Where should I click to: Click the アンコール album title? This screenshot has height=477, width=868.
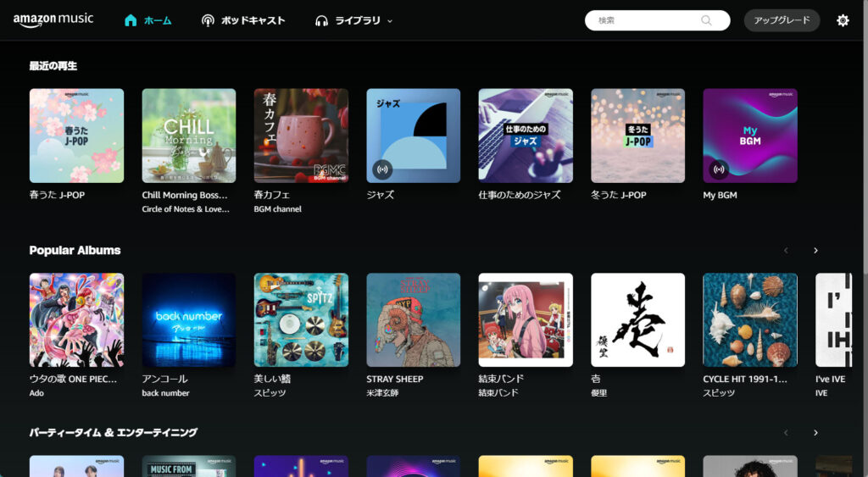click(x=165, y=379)
